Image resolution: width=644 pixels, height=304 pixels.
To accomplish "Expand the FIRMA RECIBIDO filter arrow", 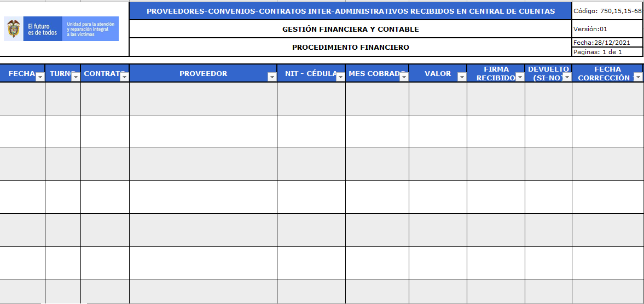I will click(520, 77).
